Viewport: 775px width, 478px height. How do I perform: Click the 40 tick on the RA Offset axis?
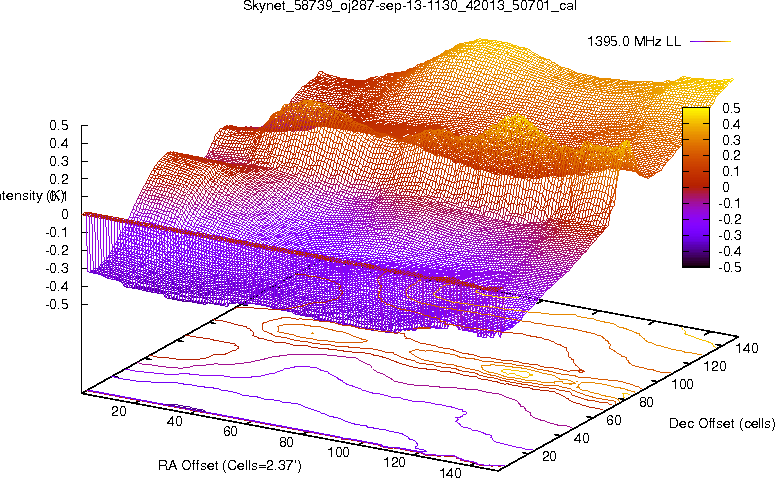(x=174, y=421)
